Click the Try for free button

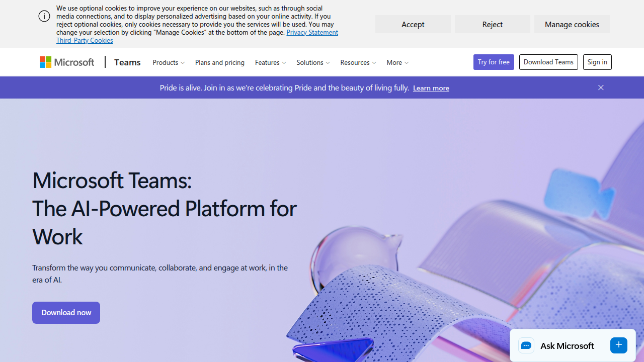coord(494,62)
